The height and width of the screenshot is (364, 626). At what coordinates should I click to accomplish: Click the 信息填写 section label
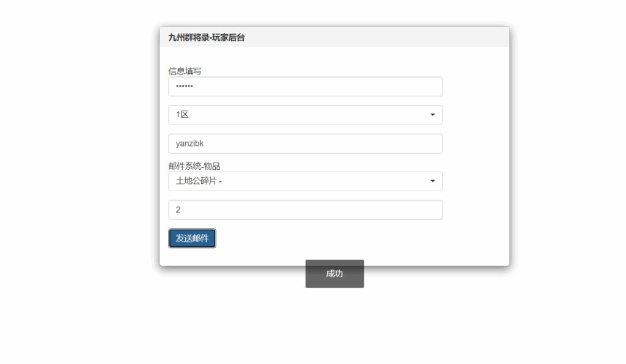(184, 70)
